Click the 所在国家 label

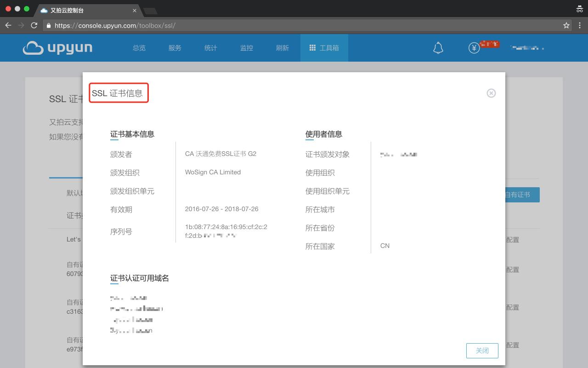(x=320, y=246)
